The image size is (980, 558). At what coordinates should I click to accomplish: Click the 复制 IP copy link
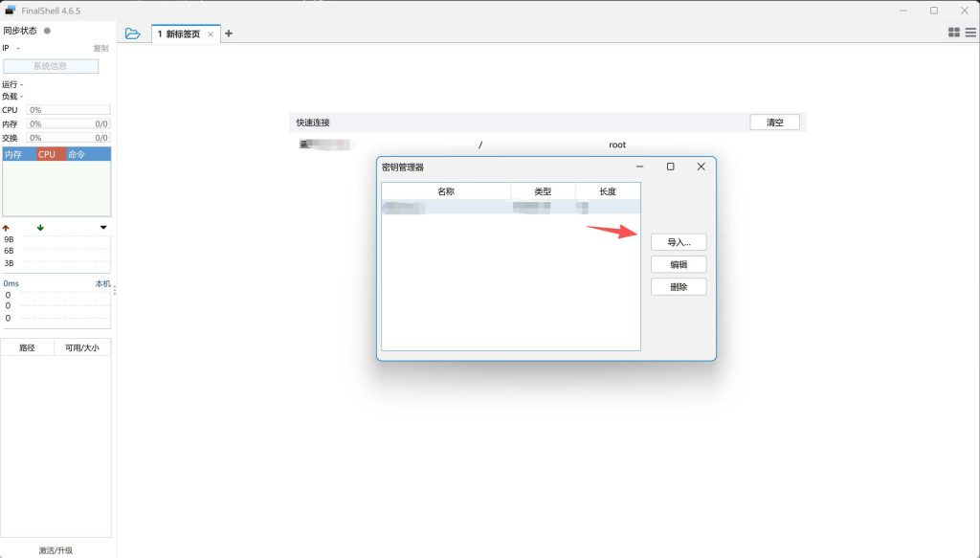[100, 48]
